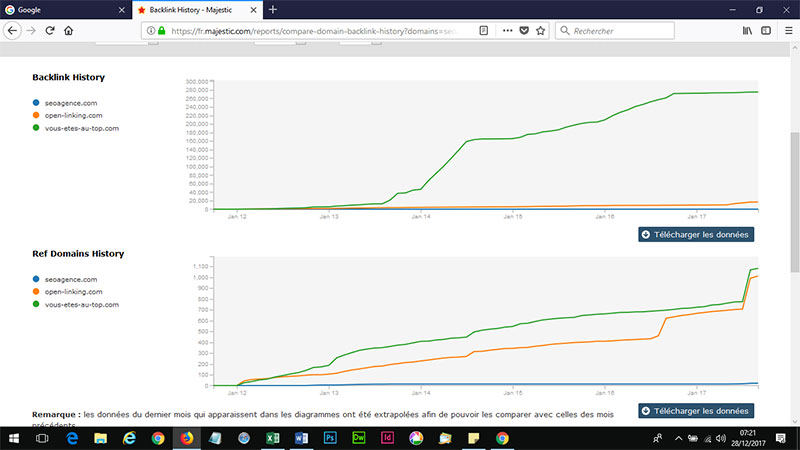Click vous-etes-au-top.com green dot in Backlink History
The height and width of the screenshot is (450, 800).
point(36,128)
